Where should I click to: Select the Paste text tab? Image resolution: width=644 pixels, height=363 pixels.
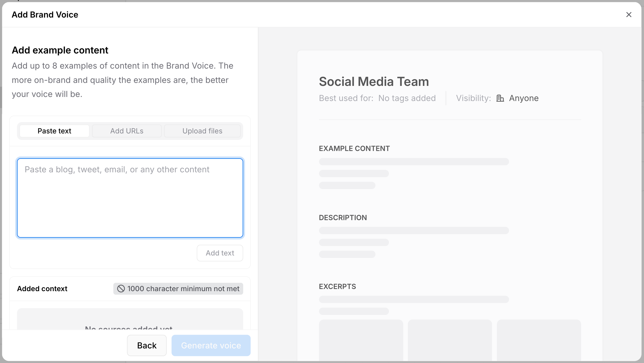coord(55,131)
